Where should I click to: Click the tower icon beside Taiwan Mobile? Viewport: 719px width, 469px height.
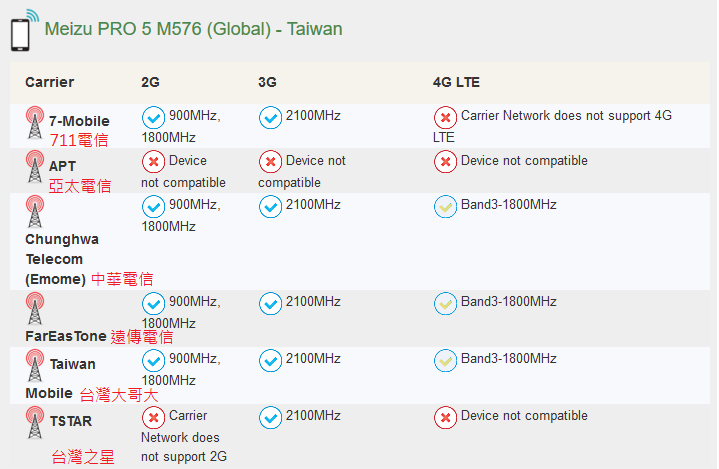point(35,365)
